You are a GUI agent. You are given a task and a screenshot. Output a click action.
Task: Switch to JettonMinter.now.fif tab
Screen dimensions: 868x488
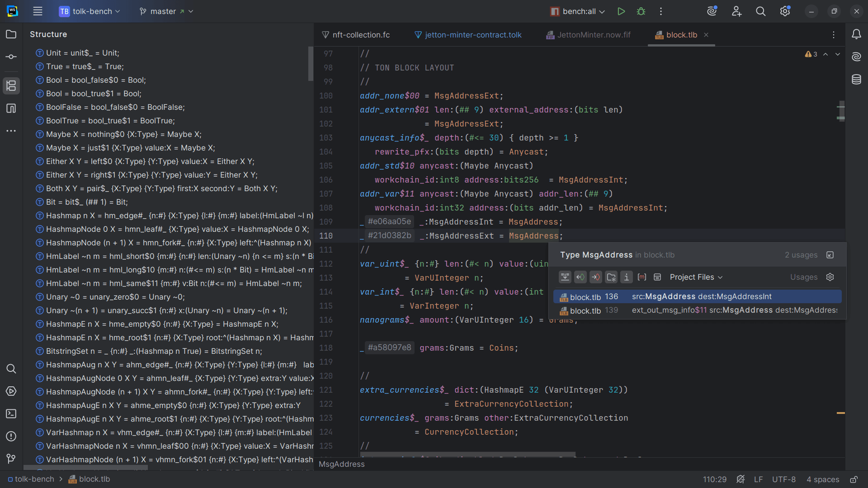(x=588, y=35)
